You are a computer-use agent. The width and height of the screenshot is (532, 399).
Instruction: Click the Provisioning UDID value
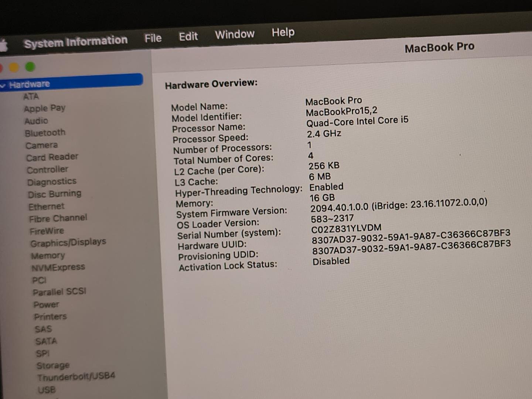412,247
